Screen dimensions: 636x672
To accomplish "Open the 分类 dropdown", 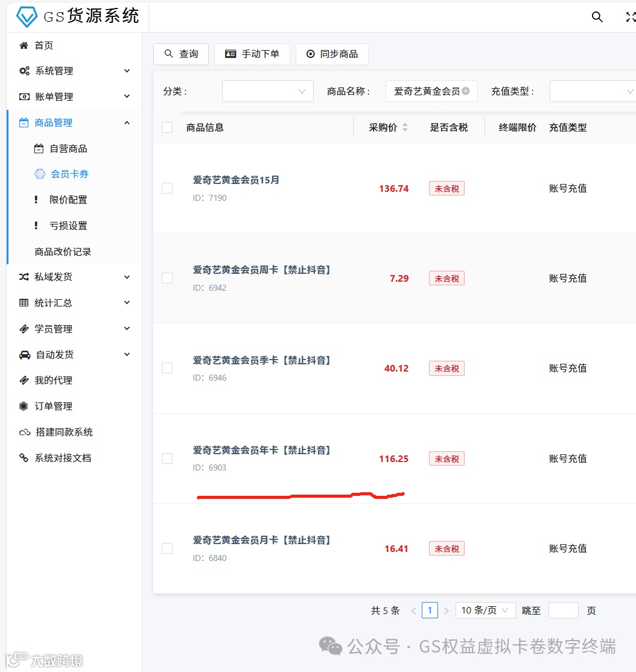I will pyautogui.click(x=268, y=91).
